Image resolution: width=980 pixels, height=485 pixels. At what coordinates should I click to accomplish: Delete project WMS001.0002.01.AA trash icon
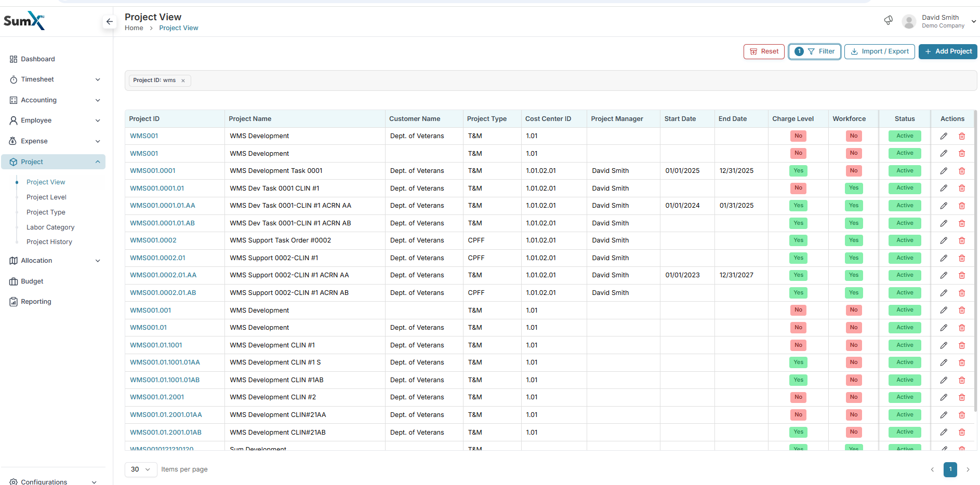962,275
